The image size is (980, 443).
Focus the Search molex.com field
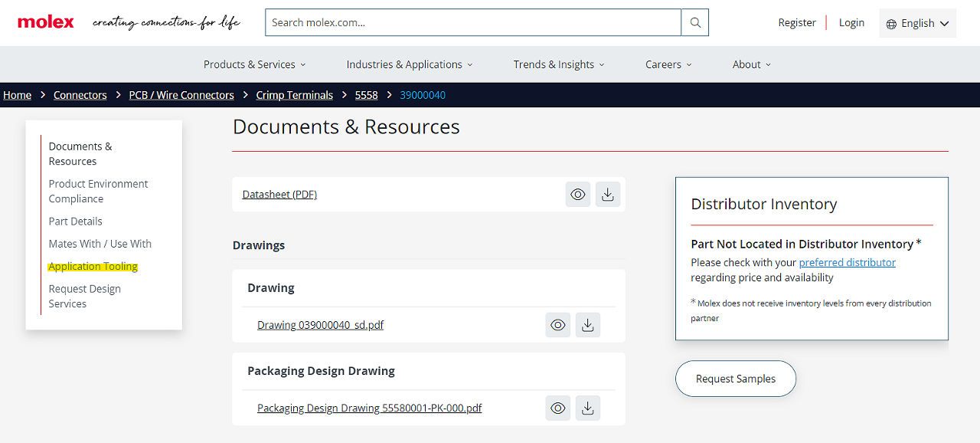pyautogui.click(x=473, y=22)
